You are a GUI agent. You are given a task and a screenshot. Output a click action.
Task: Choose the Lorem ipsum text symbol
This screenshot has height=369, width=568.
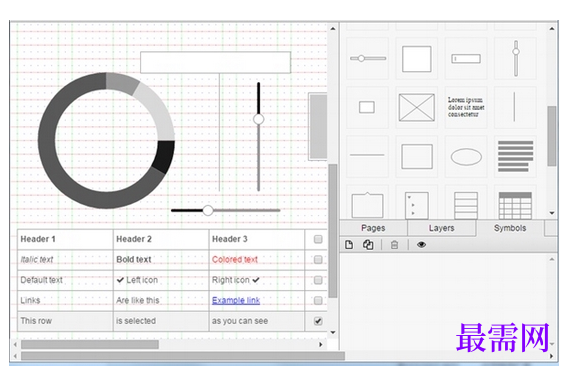tap(466, 107)
